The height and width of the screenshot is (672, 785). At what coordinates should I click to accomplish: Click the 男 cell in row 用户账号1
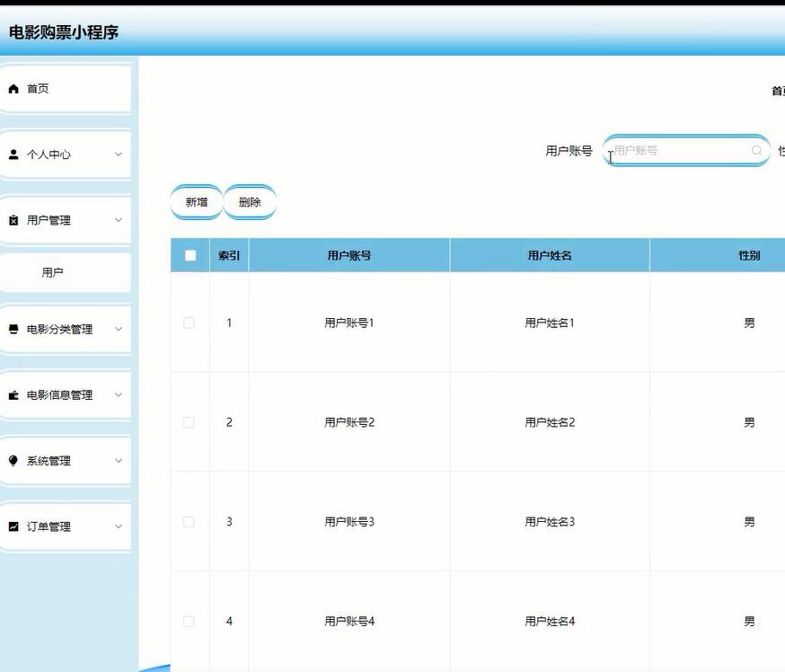(x=749, y=323)
